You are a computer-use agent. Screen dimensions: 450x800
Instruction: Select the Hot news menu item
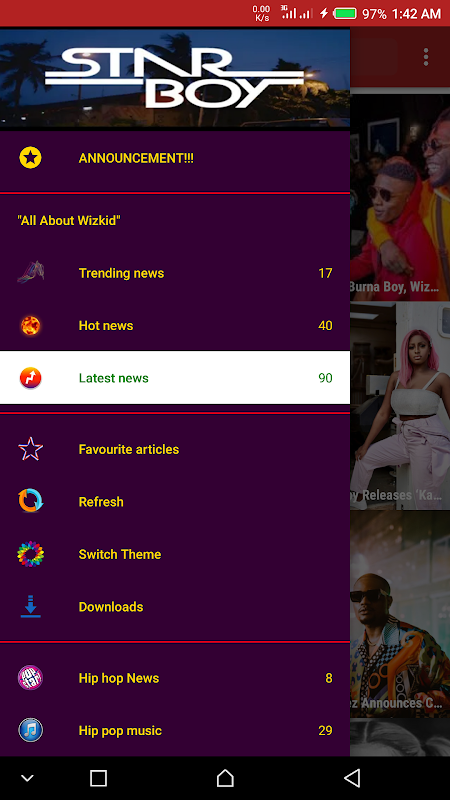(x=175, y=326)
